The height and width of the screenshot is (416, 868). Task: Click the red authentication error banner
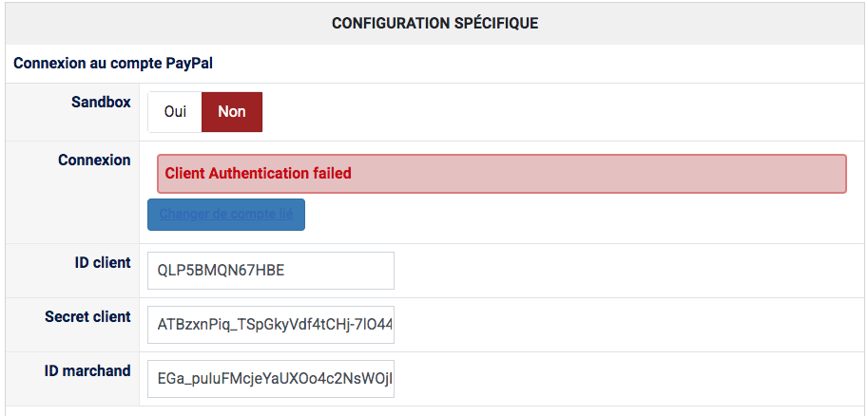(501, 174)
